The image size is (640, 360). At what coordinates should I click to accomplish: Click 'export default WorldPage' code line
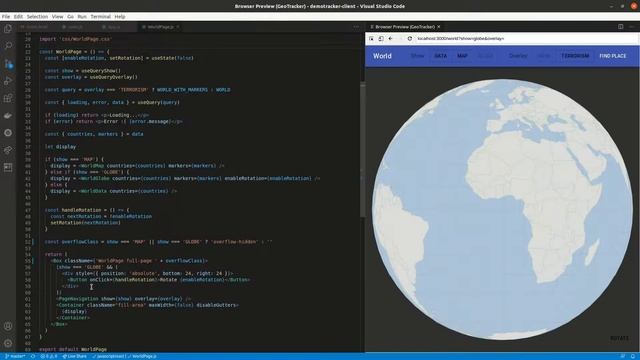[x=73, y=349]
